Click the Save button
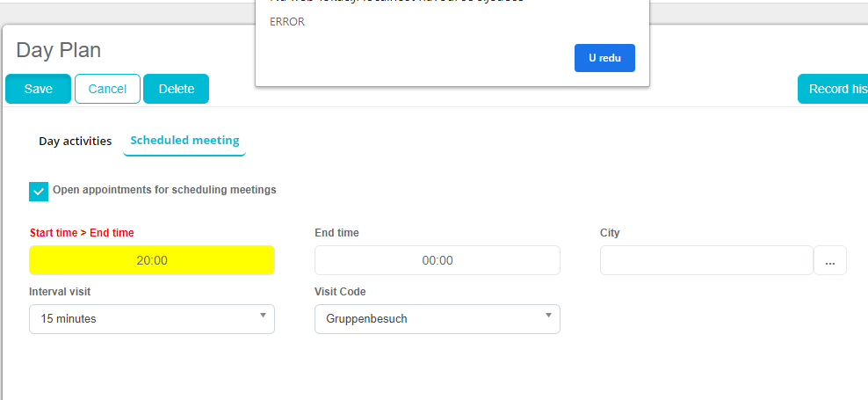 click(38, 89)
